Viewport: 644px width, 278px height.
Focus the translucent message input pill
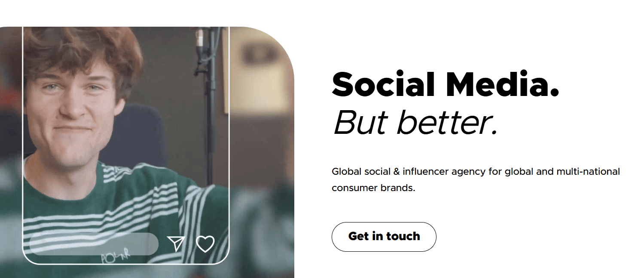[94, 244]
